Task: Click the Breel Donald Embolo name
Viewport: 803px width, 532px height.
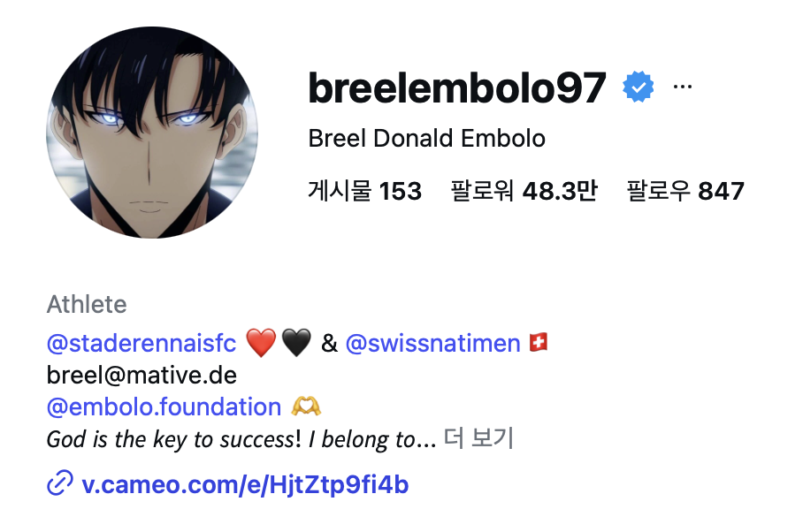Action: click(x=426, y=139)
